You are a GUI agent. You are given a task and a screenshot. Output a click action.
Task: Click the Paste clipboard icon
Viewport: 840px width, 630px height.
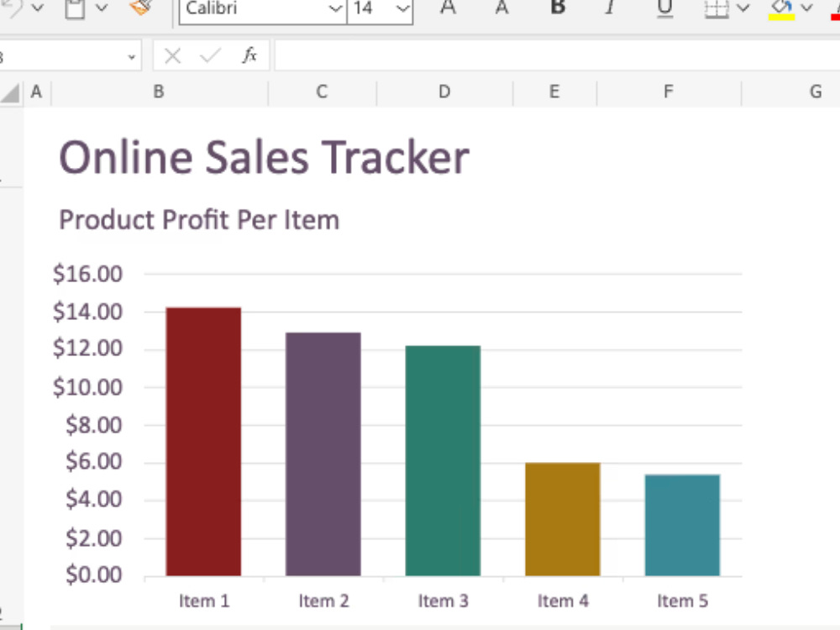coord(75,8)
